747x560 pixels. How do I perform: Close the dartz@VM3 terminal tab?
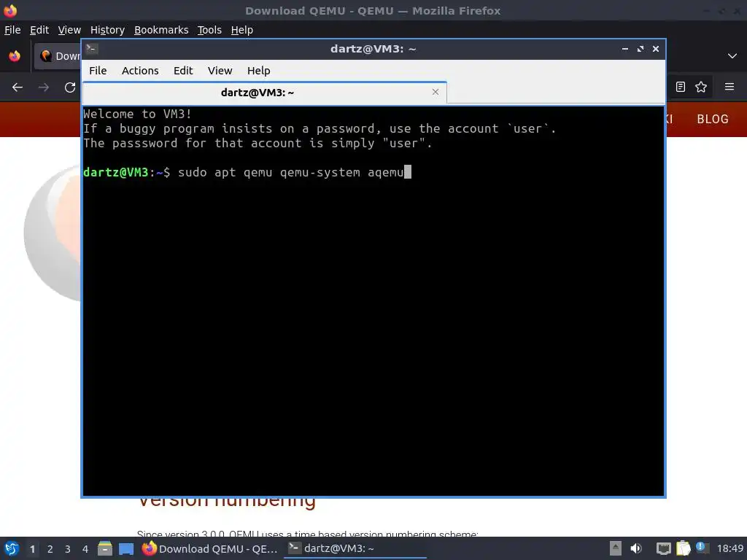click(435, 92)
